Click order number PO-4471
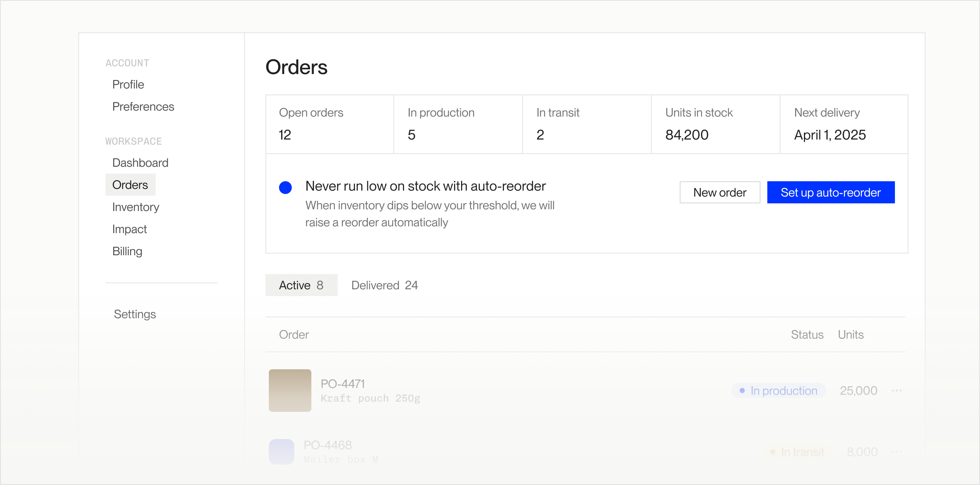This screenshot has height=485, width=980. tap(343, 384)
